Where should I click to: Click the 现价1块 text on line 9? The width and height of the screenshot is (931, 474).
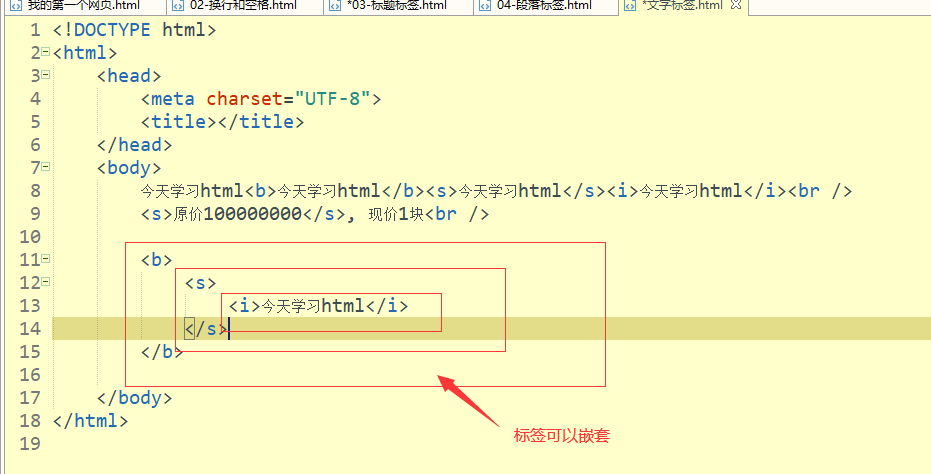click(397, 214)
